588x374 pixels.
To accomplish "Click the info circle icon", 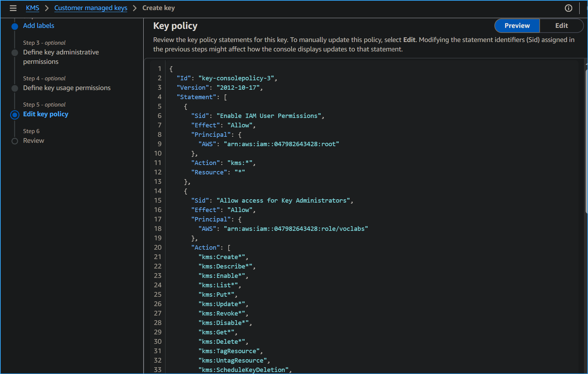I will pyautogui.click(x=568, y=8).
